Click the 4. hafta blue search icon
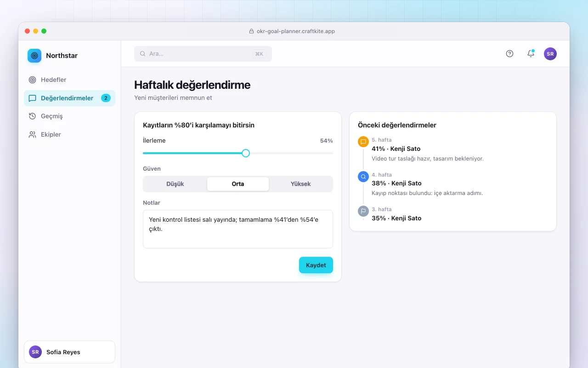588x368 pixels. (x=363, y=177)
